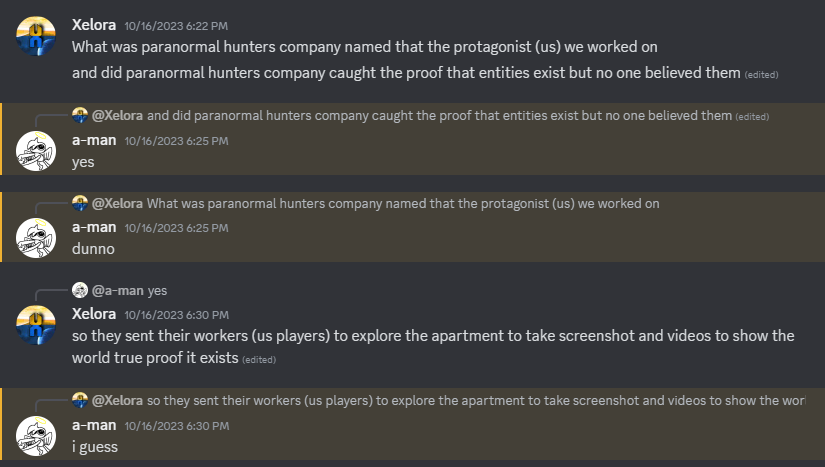
Task: Click the 6:30 PM timestamp on the "i guess" message
Action: 160,426
